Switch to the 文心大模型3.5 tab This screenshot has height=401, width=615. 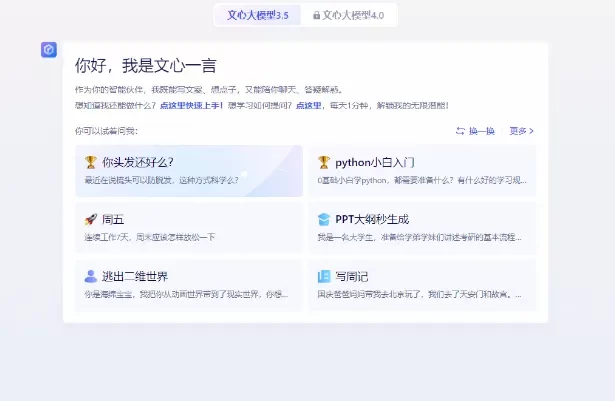258,15
